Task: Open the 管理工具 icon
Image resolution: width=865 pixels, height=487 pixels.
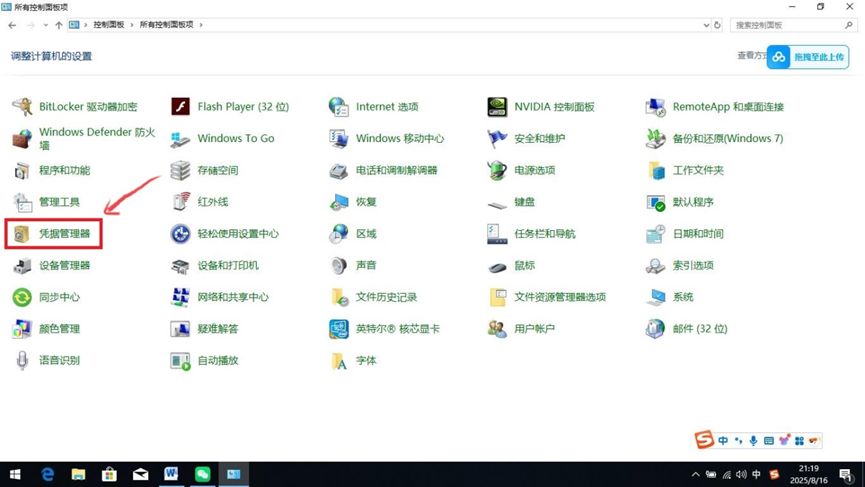Action: [23, 202]
